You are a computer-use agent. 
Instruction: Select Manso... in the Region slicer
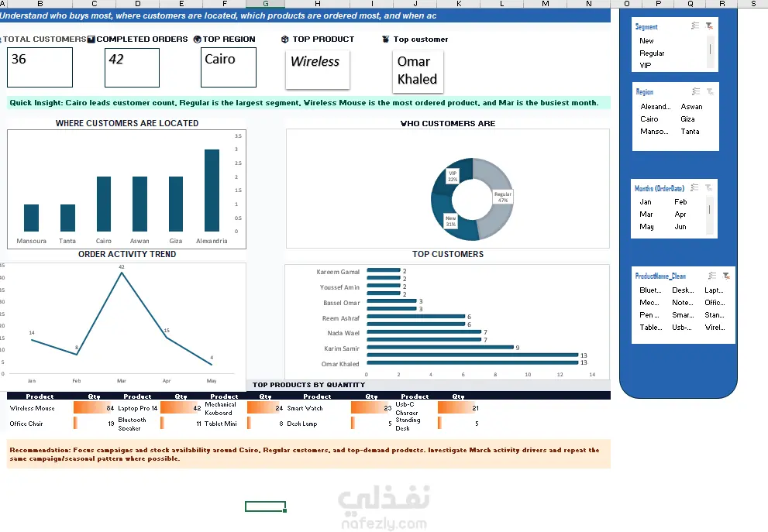coord(656,132)
